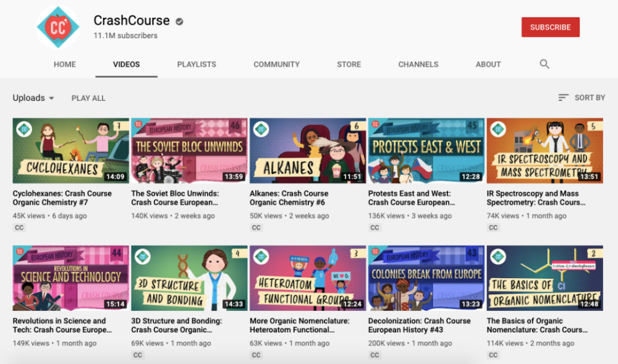Open the About tab
Viewport: 618px width, 364px height.
(x=488, y=64)
